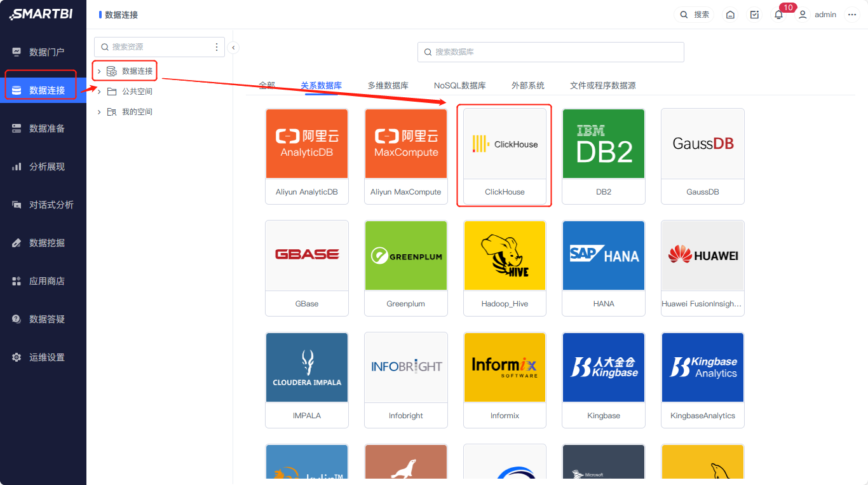Choose the Aliyun AnalyticDB database card
The width and height of the screenshot is (868, 485).
pos(307,156)
